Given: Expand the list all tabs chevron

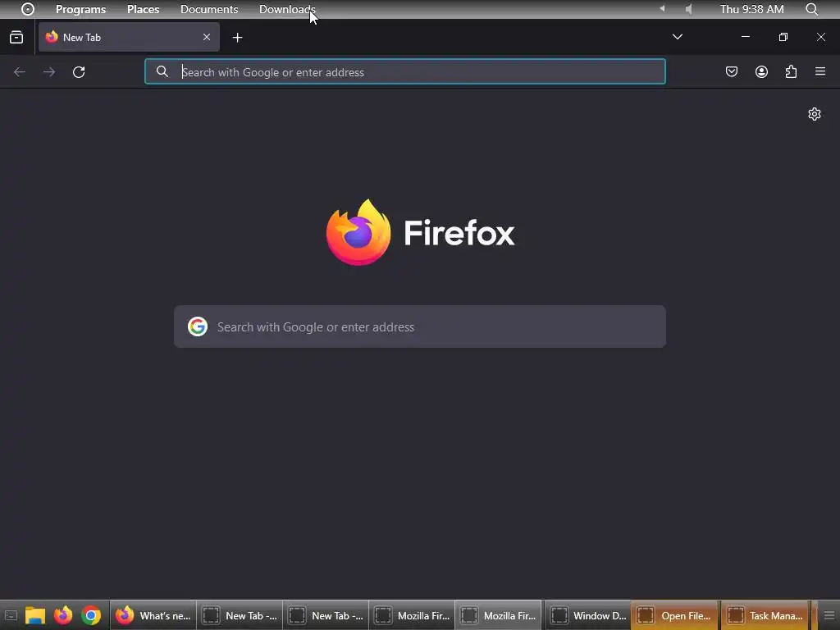Looking at the screenshot, I should click(x=677, y=37).
